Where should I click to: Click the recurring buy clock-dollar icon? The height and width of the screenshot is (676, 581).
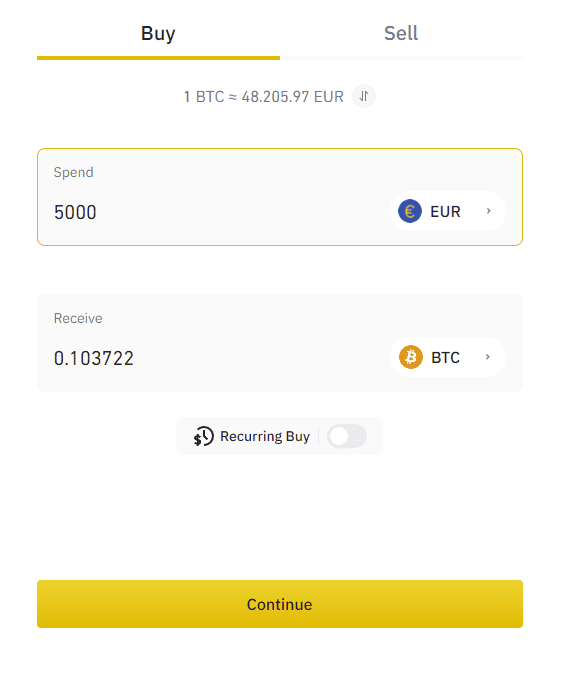203,436
